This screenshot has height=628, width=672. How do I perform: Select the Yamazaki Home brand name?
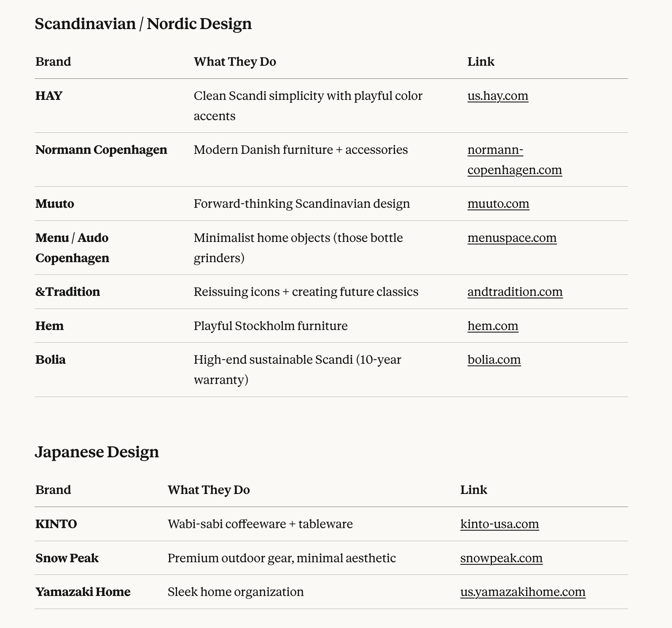click(x=83, y=592)
